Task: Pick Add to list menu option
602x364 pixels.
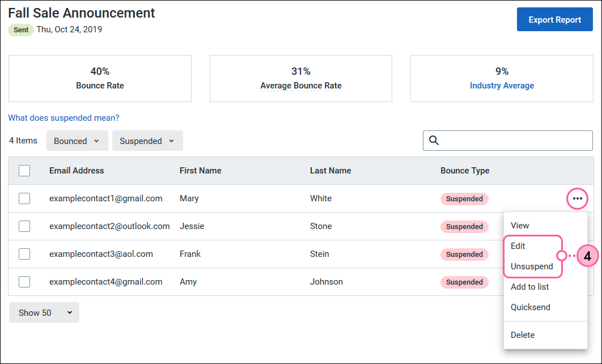Action: click(x=529, y=287)
